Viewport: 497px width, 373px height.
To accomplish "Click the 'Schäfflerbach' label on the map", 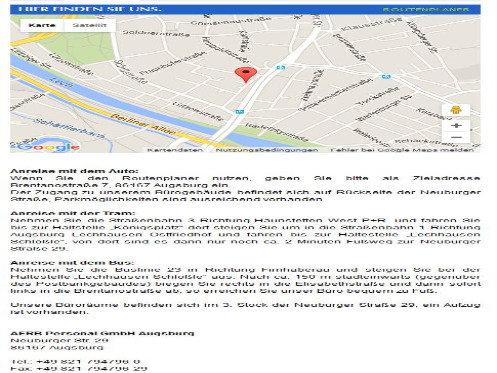I will pyautogui.click(x=69, y=128).
